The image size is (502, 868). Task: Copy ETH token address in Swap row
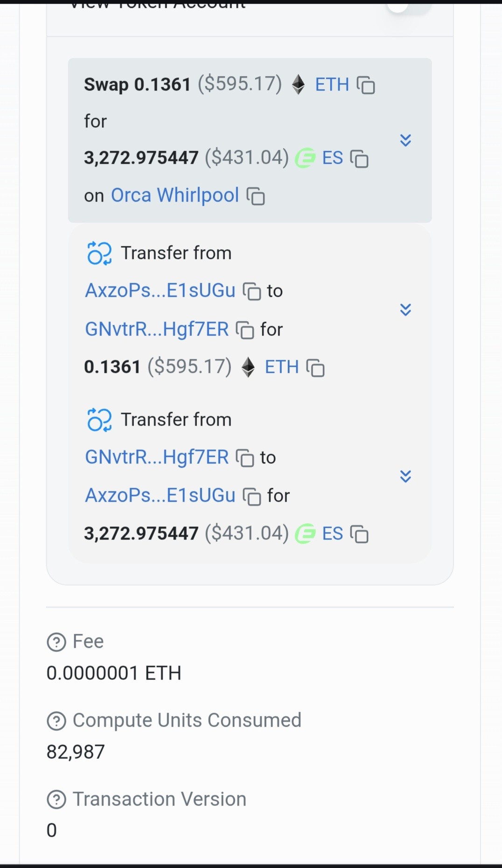click(x=366, y=85)
